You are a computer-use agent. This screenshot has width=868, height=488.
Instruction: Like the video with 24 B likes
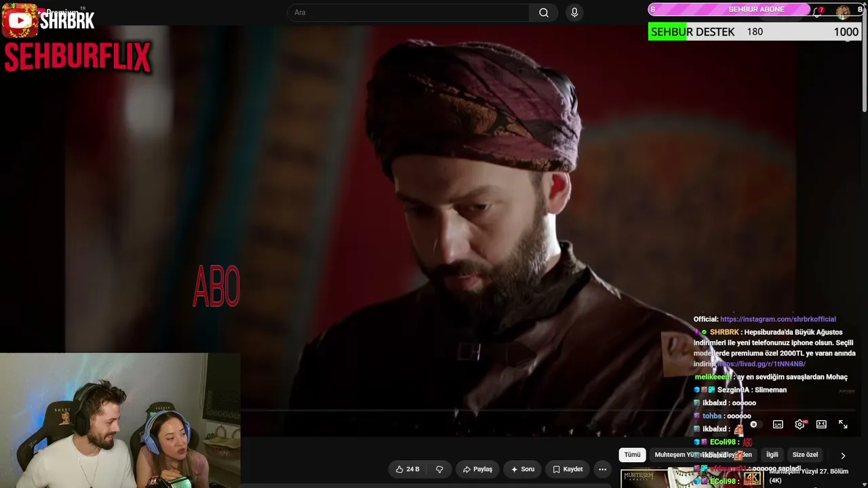click(x=408, y=469)
